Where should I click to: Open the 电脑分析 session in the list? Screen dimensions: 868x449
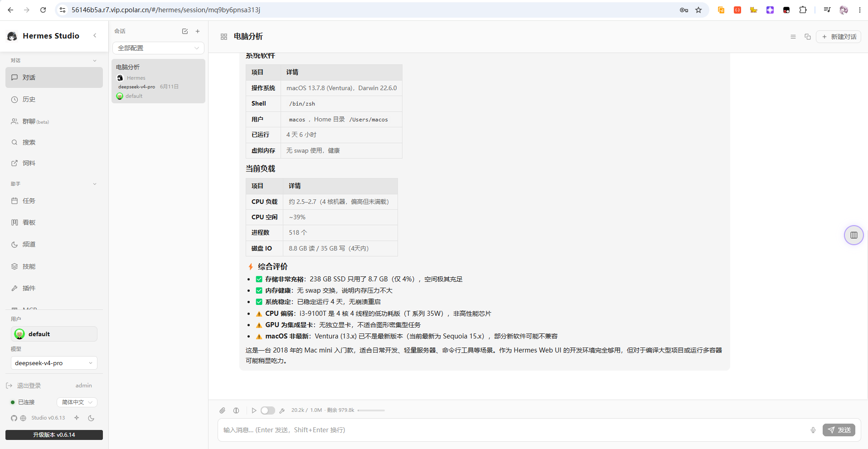coord(158,81)
